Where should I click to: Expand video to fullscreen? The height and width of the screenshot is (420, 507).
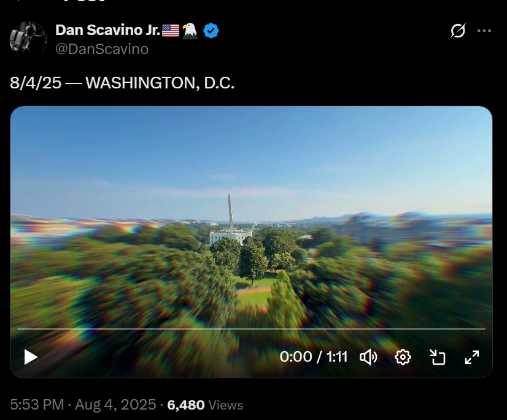pyautogui.click(x=472, y=357)
